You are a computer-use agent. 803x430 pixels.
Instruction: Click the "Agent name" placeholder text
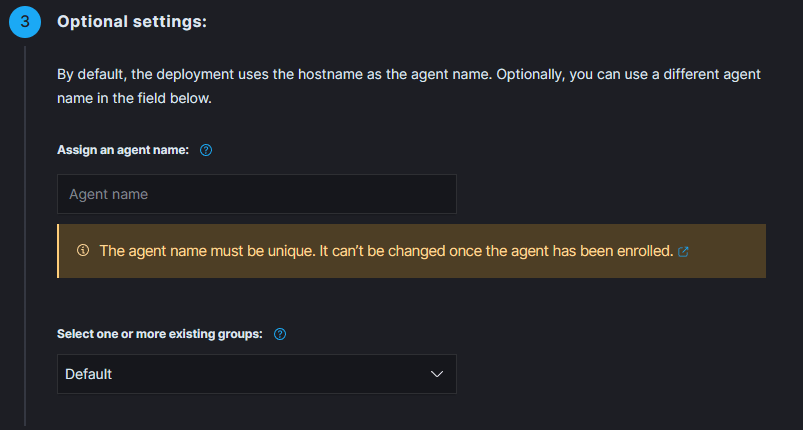(x=108, y=194)
